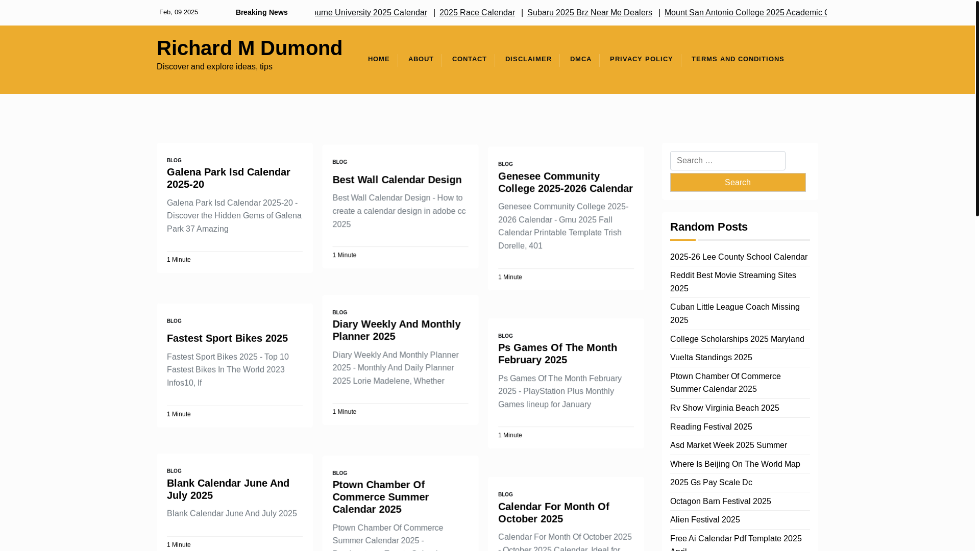Screen dimensions: 980x551
Task: Open Terms and Conditions page
Action: tap(738, 59)
